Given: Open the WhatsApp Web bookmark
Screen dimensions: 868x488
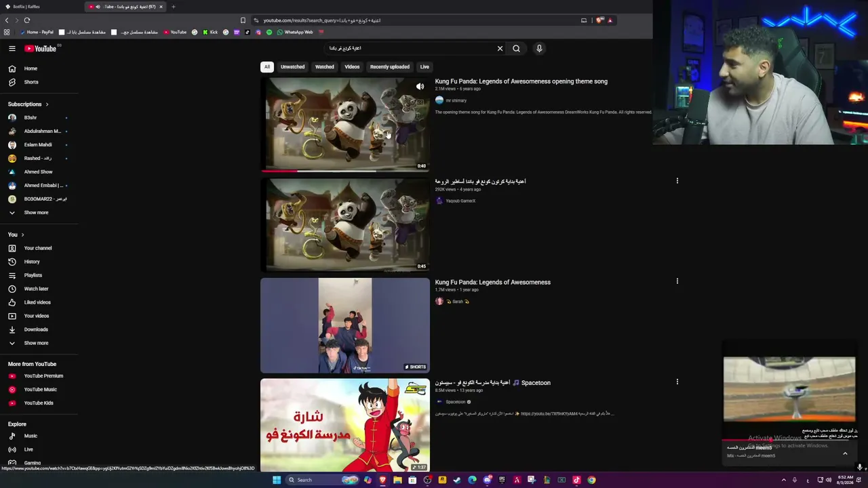Looking at the screenshot, I should pos(295,32).
